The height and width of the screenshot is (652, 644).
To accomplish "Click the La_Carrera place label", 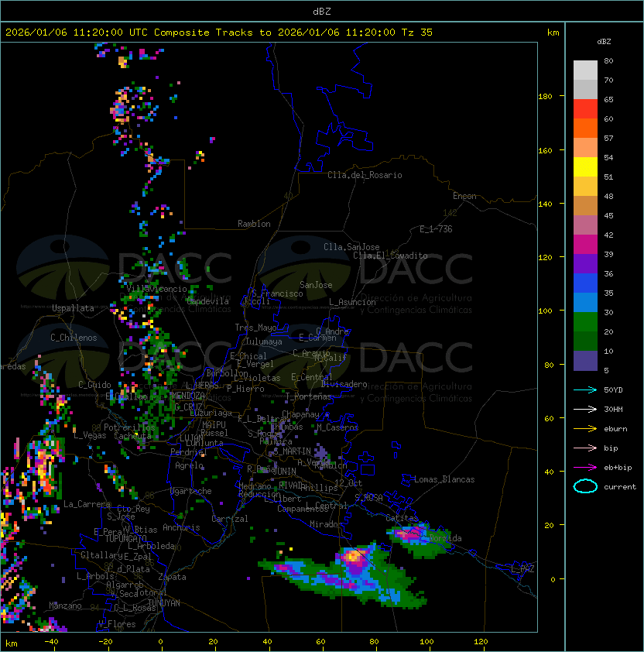I will click(87, 504).
